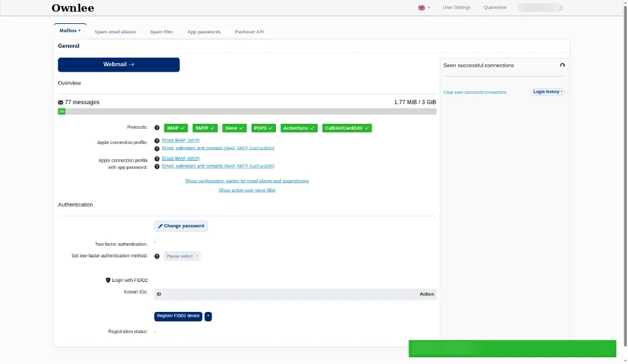Viewport: 628px width, 364px height.
Task: Clear seen successful connections
Action: click(x=475, y=93)
